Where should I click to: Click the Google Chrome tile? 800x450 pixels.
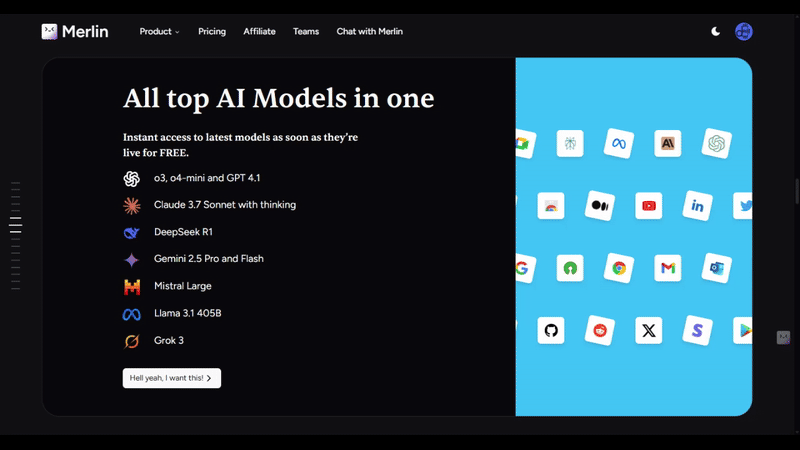(x=619, y=268)
